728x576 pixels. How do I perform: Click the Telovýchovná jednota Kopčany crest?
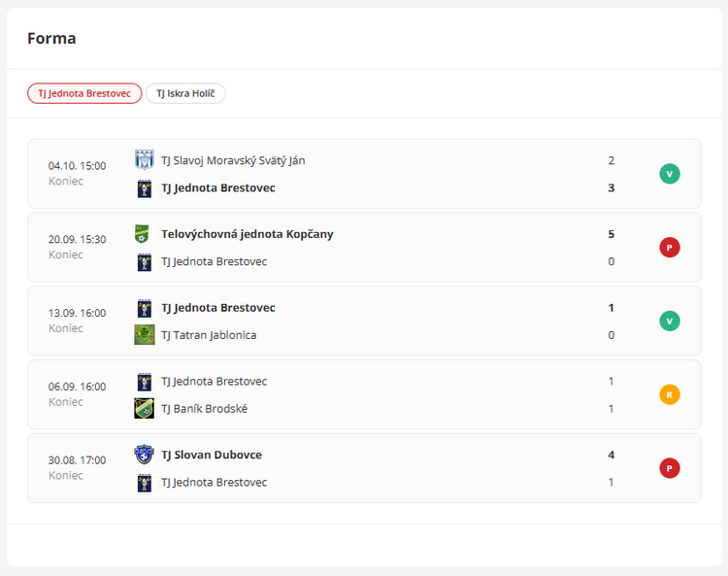(x=142, y=234)
